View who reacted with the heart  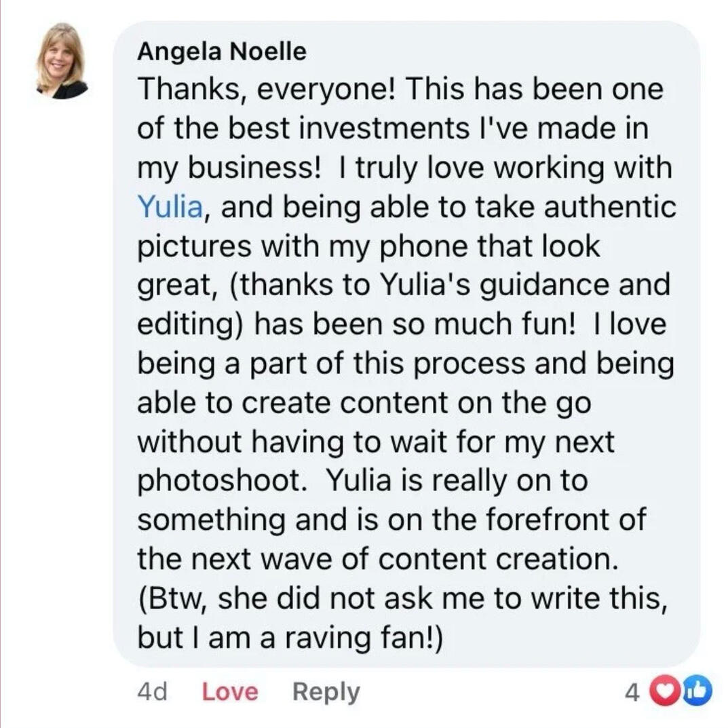665,692
